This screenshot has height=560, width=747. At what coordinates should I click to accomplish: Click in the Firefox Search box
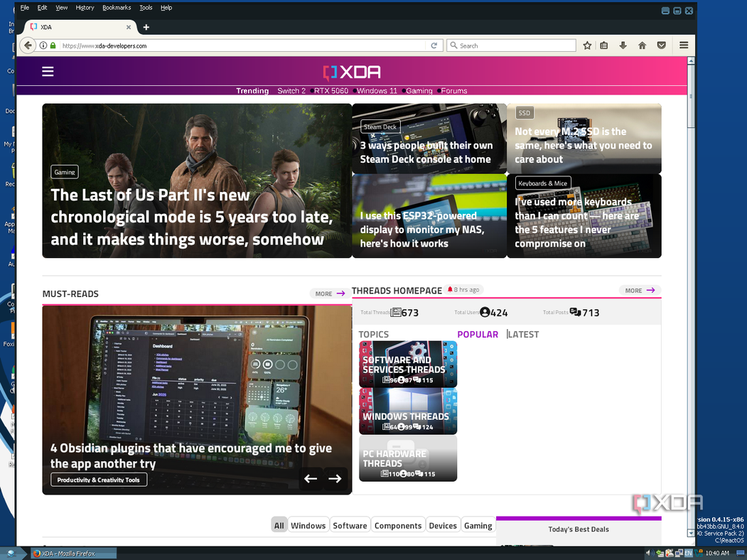click(x=511, y=45)
